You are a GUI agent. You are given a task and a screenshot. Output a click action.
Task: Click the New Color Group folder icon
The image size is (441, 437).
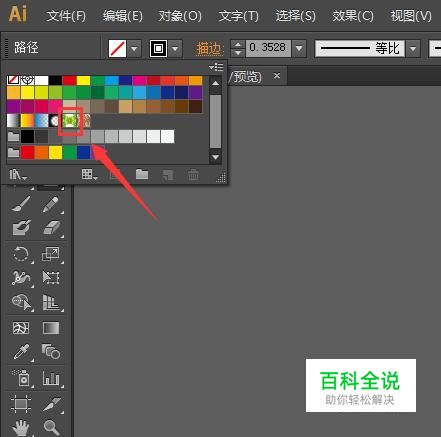[x=142, y=174]
